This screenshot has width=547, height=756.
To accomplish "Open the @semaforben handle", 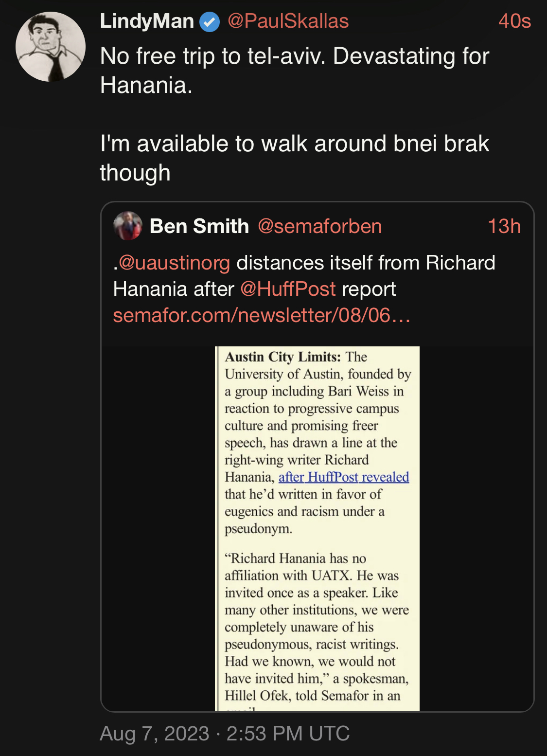I will point(319,226).
